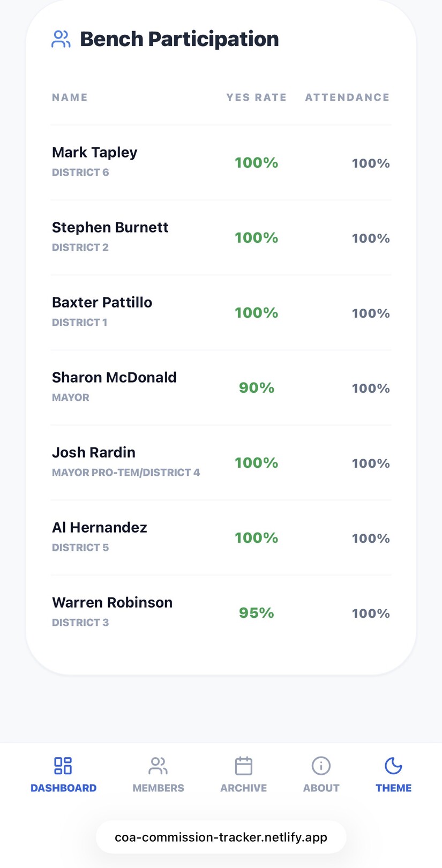Click the Name column header

click(70, 98)
